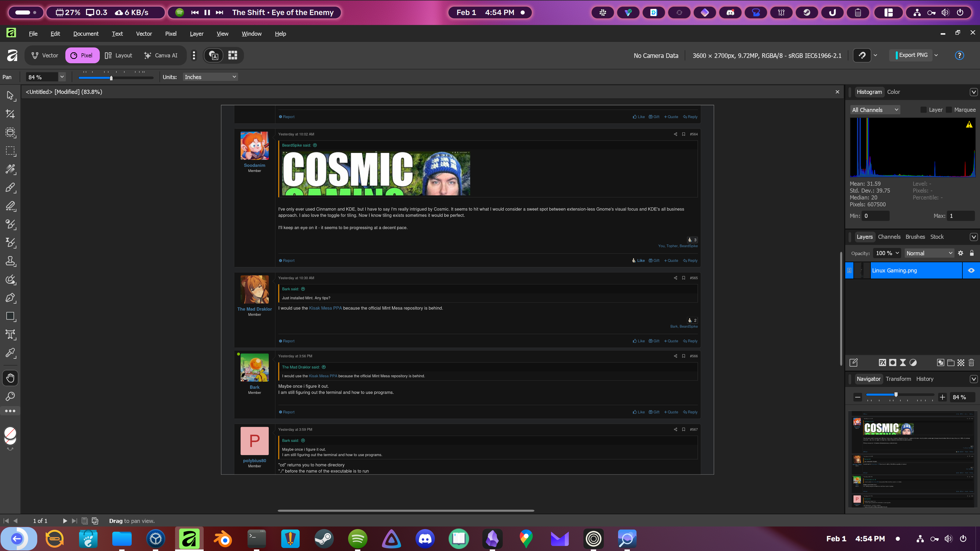The height and width of the screenshot is (551, 980).
Task: Select the Pen tool
Action: [10, 298]
